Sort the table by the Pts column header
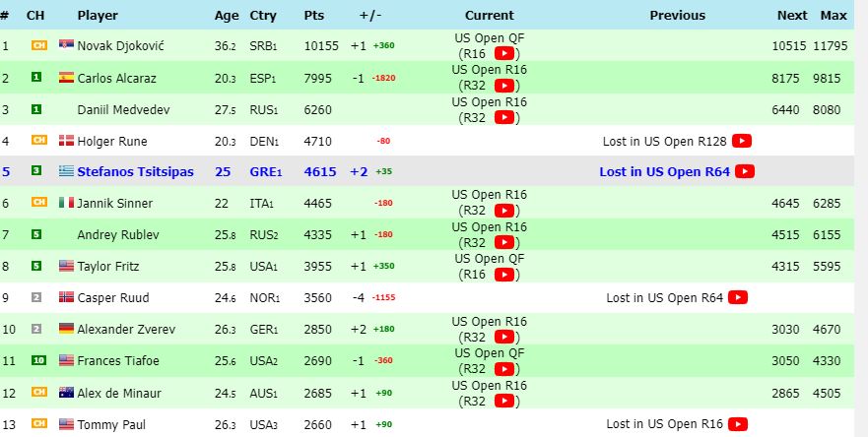 click(314, 15)
